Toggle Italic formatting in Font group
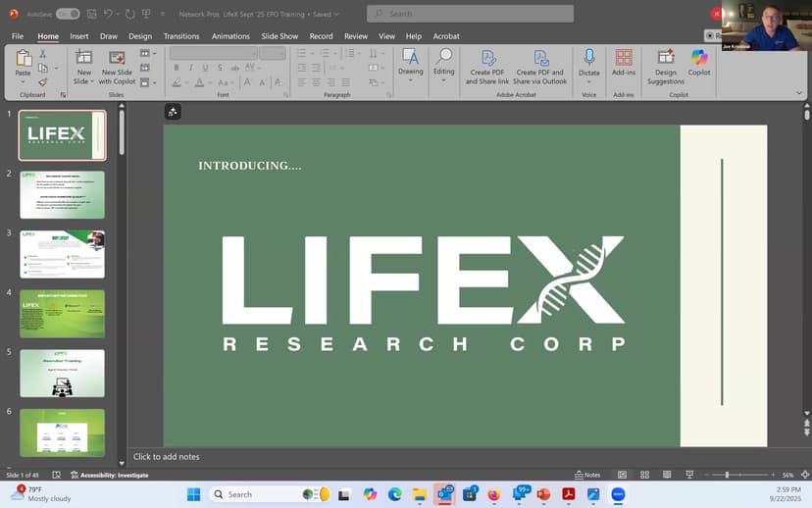Viewport: 812px width, 508px height. coord(190,68)
